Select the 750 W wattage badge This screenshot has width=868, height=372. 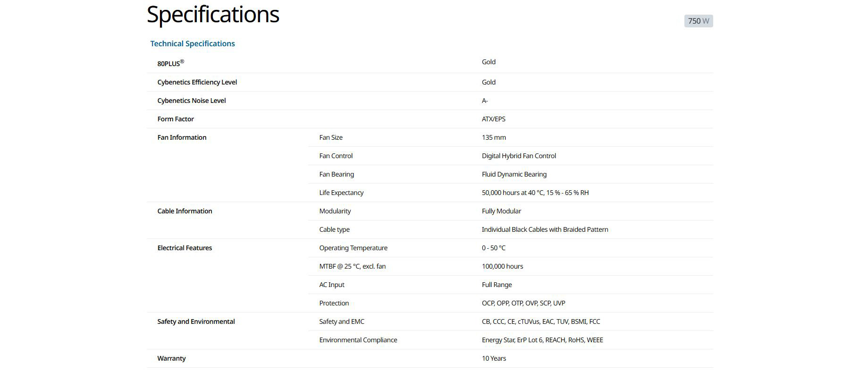tap(698, 21)
